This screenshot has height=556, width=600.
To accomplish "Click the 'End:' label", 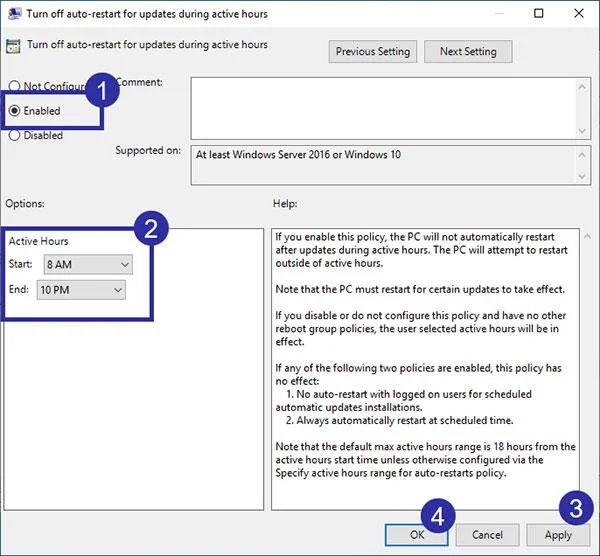I will [x=19, y=289].
